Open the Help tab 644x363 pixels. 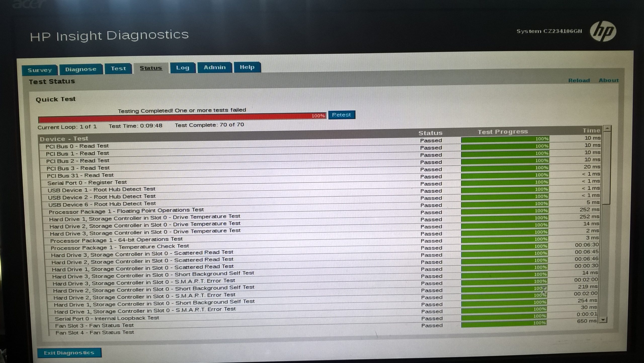(x=247, y=67)
